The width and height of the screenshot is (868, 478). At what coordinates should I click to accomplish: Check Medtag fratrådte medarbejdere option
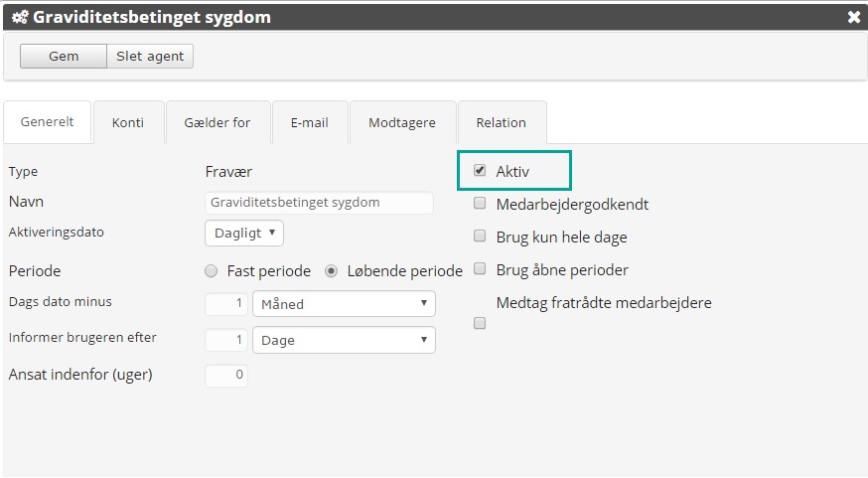click(480, 323)
